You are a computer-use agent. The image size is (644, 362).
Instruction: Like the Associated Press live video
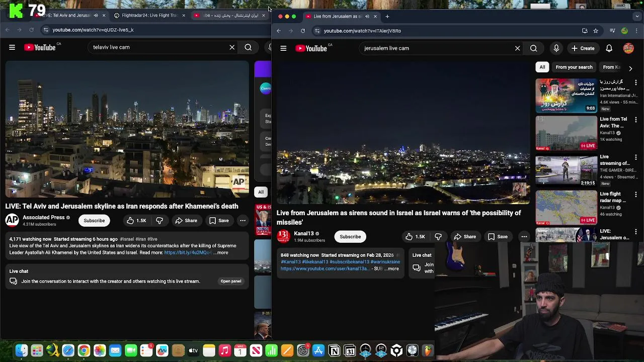(x=136, y=221)
